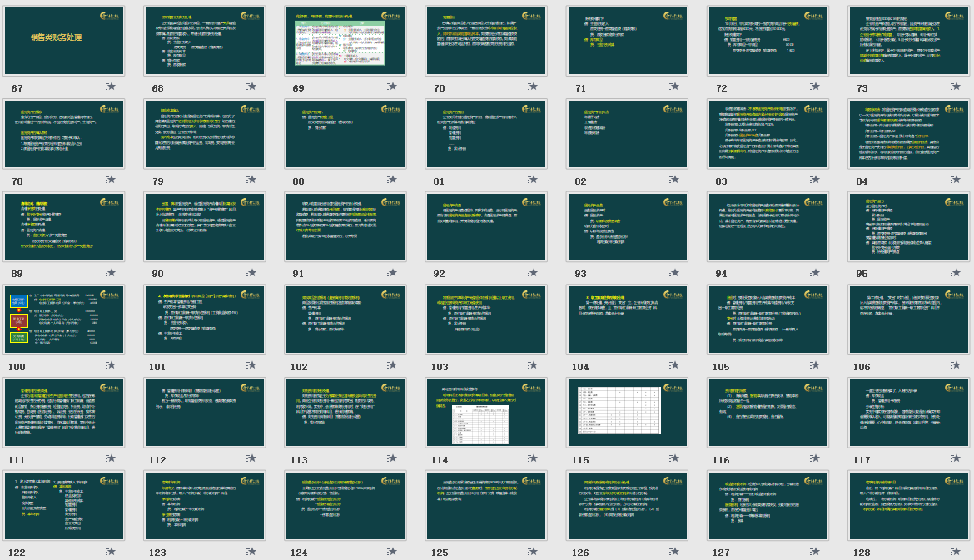
Task: Preview animations via star under slide 78
Action: [x=110, y=180]
